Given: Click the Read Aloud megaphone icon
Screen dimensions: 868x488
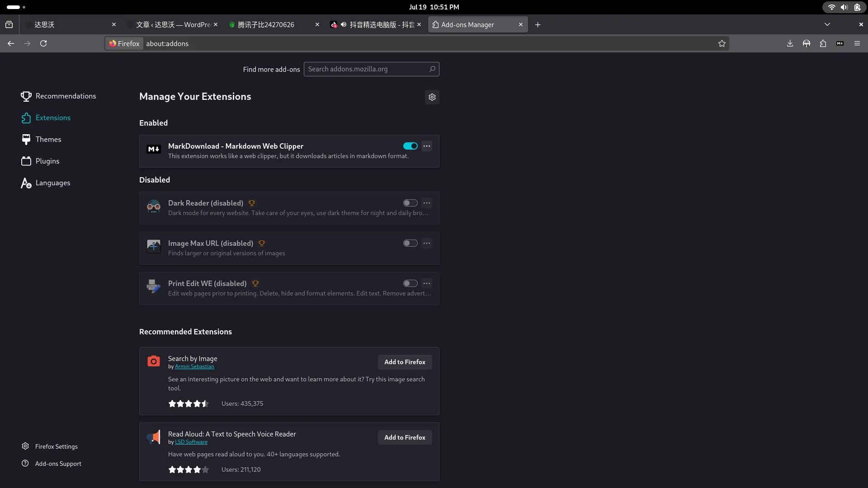Looking at the screenshot, I should click(154, 437).
